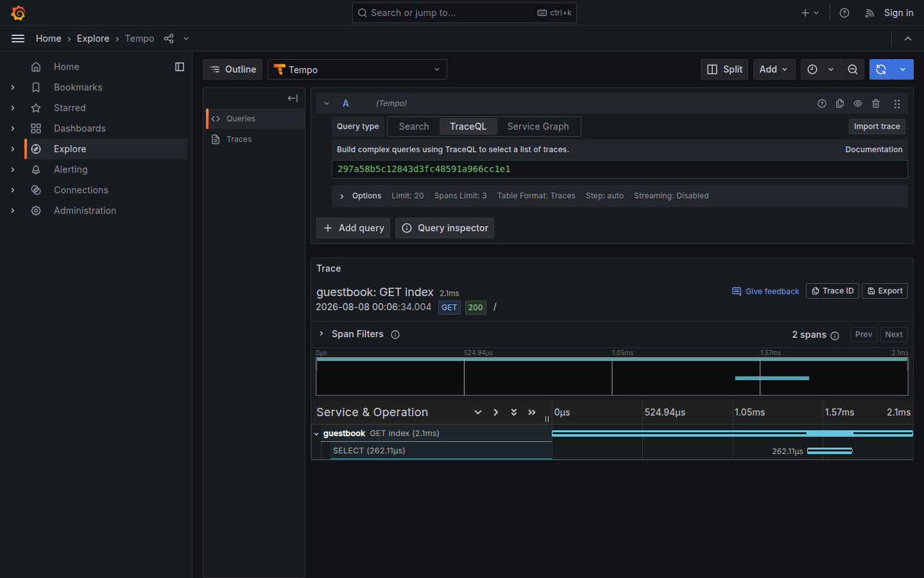This screenshot has height=578, width=924.
Task: Click the TraceQL query input field
Action: point(620,169)
